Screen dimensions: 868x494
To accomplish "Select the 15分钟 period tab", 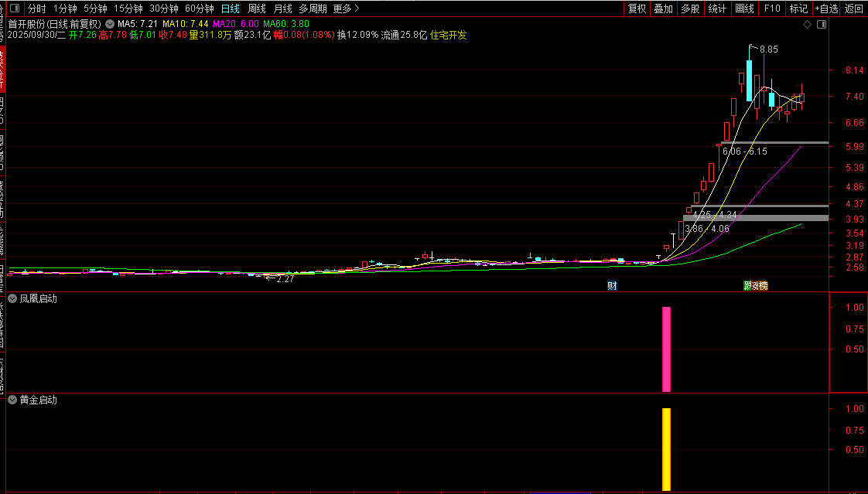I will 128,9.
